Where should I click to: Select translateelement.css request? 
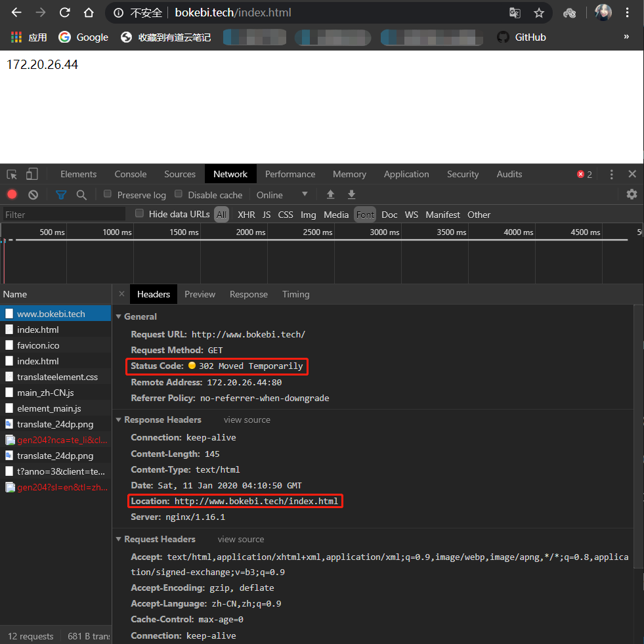55,377
